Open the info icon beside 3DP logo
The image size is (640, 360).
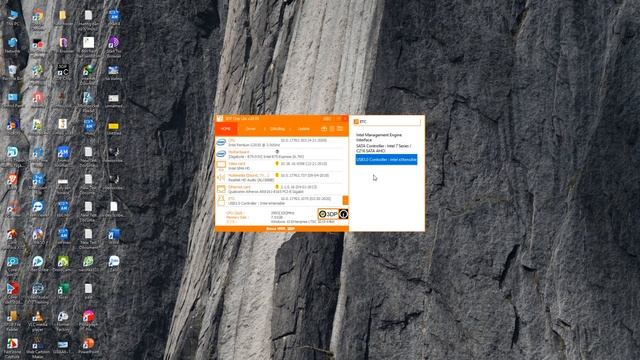point(343,214)
